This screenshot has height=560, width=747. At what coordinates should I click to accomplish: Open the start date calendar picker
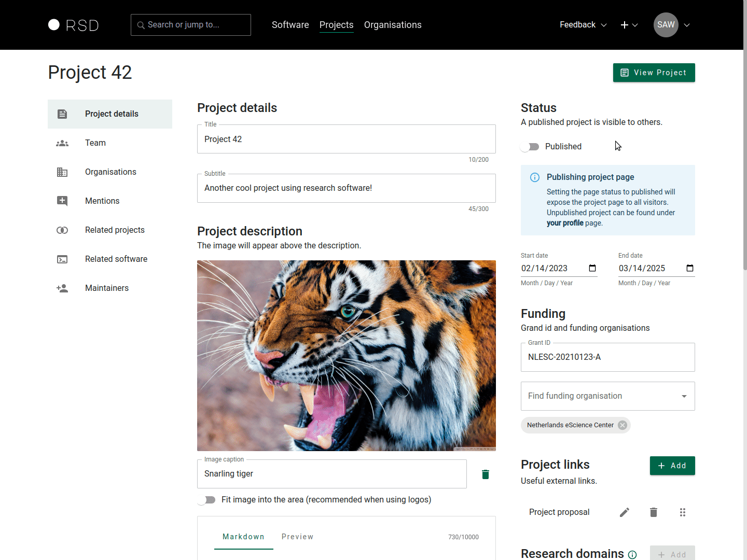tap(592, 268)
